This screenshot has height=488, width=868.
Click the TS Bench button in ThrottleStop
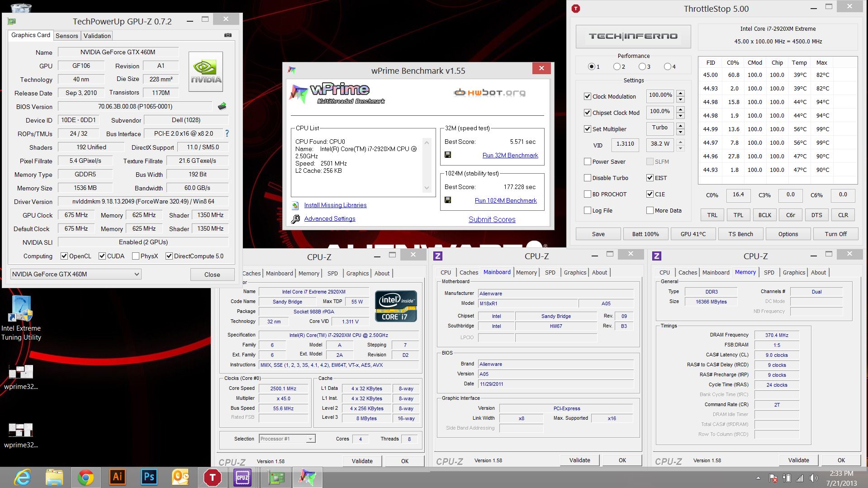pos(740,234)
